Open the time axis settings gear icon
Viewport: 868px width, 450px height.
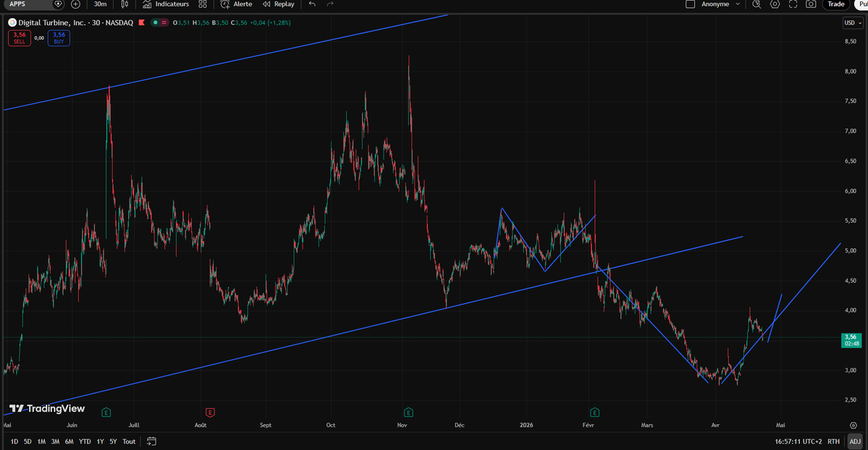tap(853, 425)
